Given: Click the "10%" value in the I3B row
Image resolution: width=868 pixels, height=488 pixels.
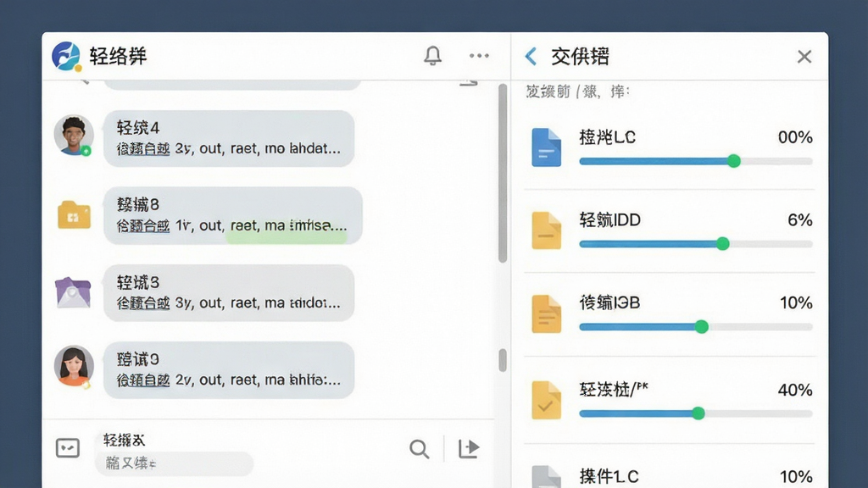Looking at the screenshot, I should point(796,302).
